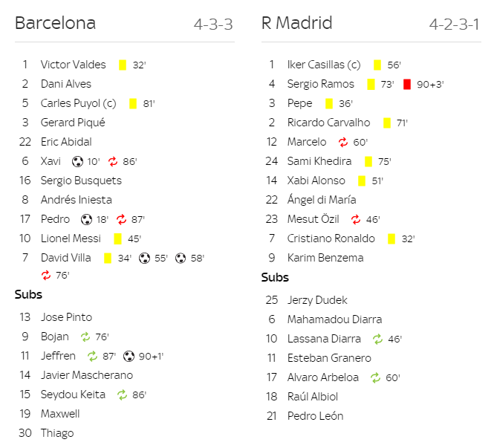Click the Subs heading under Barcelona
The height and width of the screenshot is (448, 494).
pyautogui.click(x=28, y=294)
